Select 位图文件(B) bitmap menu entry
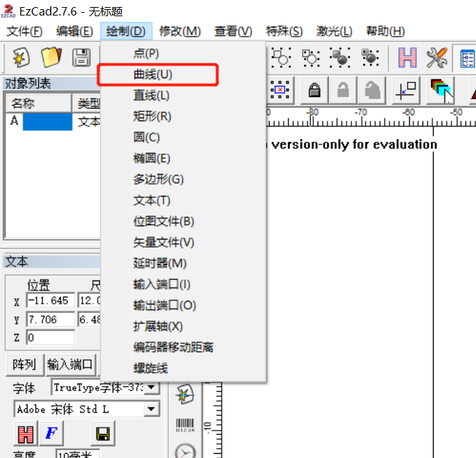Viewport: 476px width, 458px height. 183,221
